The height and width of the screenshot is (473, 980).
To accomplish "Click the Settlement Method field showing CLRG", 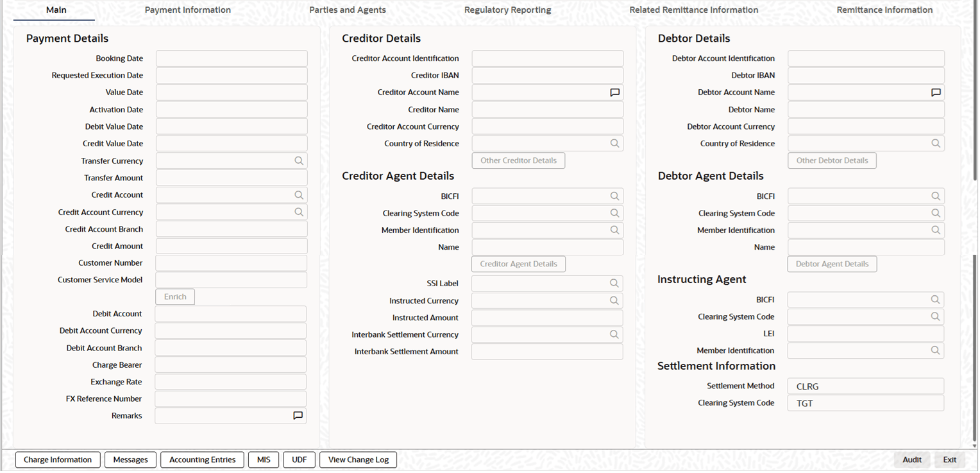I will point(866,386).
